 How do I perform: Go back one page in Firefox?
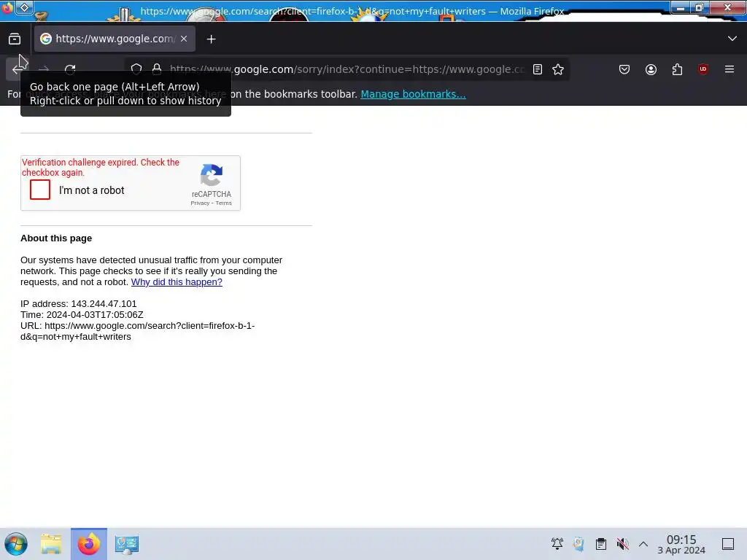[x=18, y=69]
